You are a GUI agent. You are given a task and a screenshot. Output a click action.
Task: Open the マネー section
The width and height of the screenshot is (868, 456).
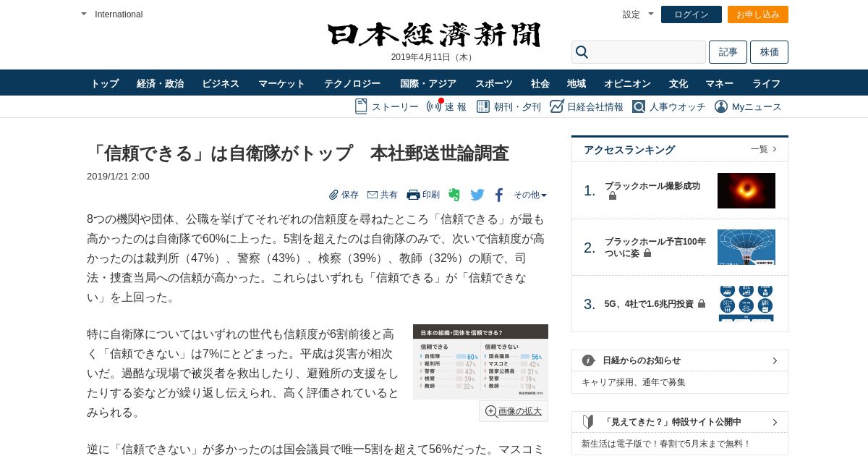click(720, 83)
